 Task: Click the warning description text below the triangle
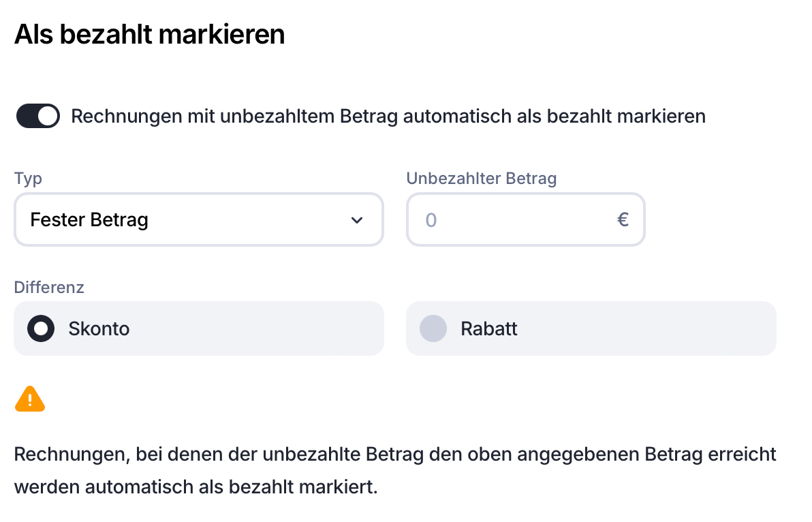(x=395, y=470)
